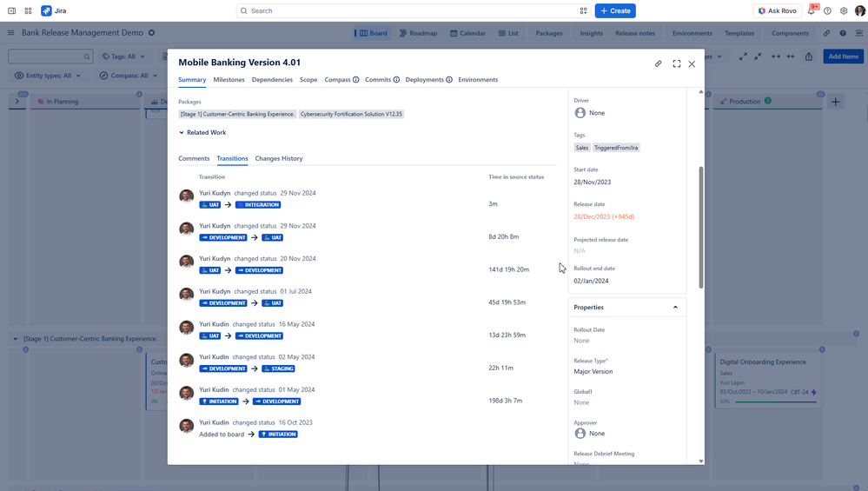Open Entity types: All dropdown
This screenshot has height=491, width=868.
tap(48, 76)
